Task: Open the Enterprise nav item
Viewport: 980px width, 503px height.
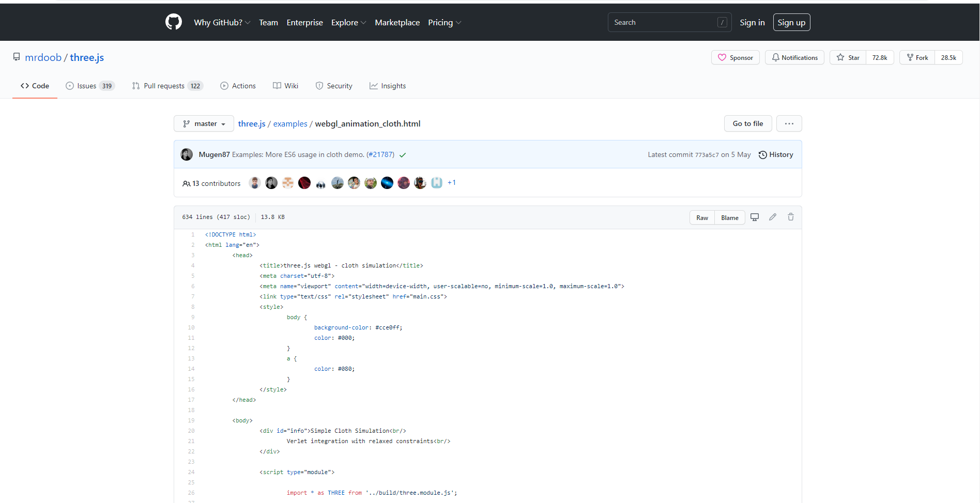Action: tap(304, 22)
